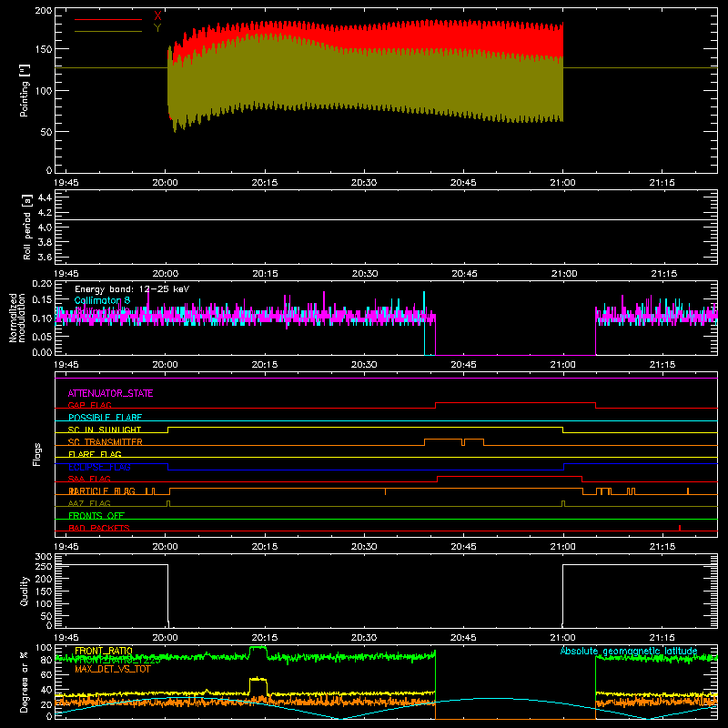The image size is (728, 728).
Task: Click the 21:00 time label under Pointing plot
Action: [x=562, y=183]
